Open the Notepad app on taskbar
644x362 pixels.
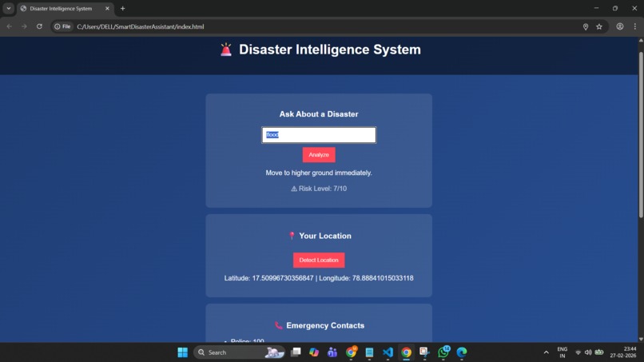369,352
